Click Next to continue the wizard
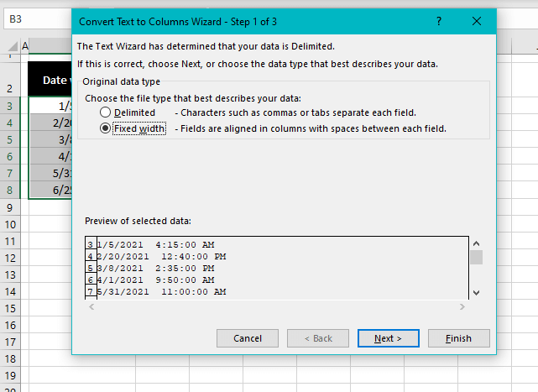 click(x=388, y=338)
